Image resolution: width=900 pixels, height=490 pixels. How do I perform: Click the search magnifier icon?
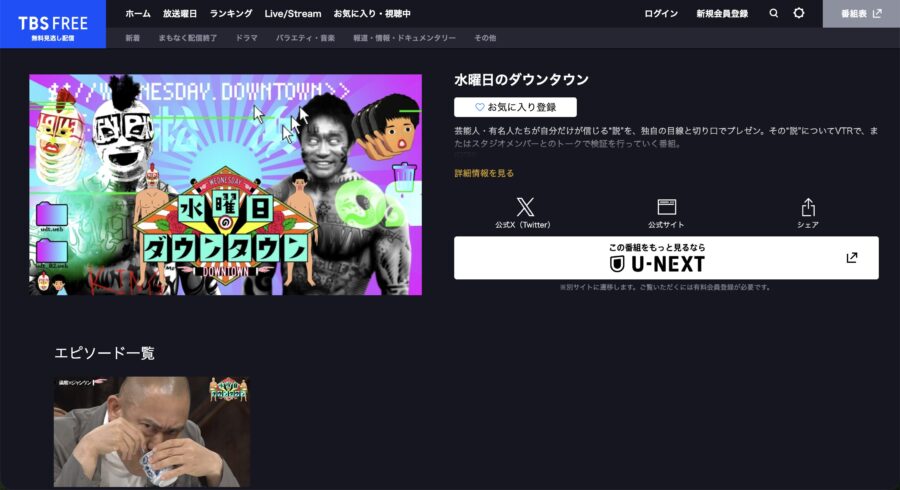[774, 14]
